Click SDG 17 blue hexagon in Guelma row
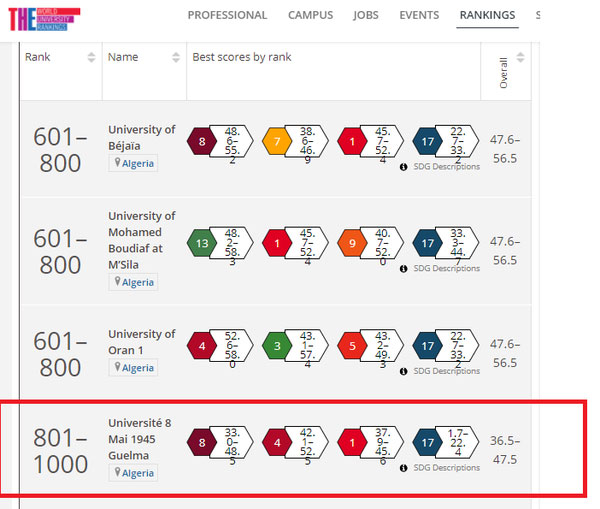This screenshot has width=600, height=509. (x=427, y=442)
